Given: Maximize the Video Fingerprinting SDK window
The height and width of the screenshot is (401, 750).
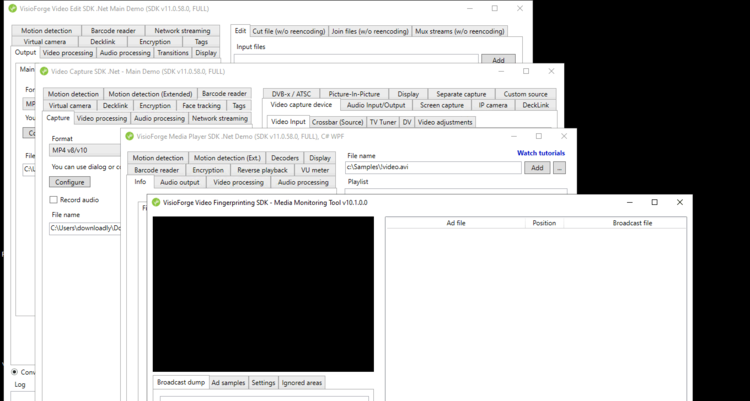Looking at the screenshot, I should click(654, 202).
